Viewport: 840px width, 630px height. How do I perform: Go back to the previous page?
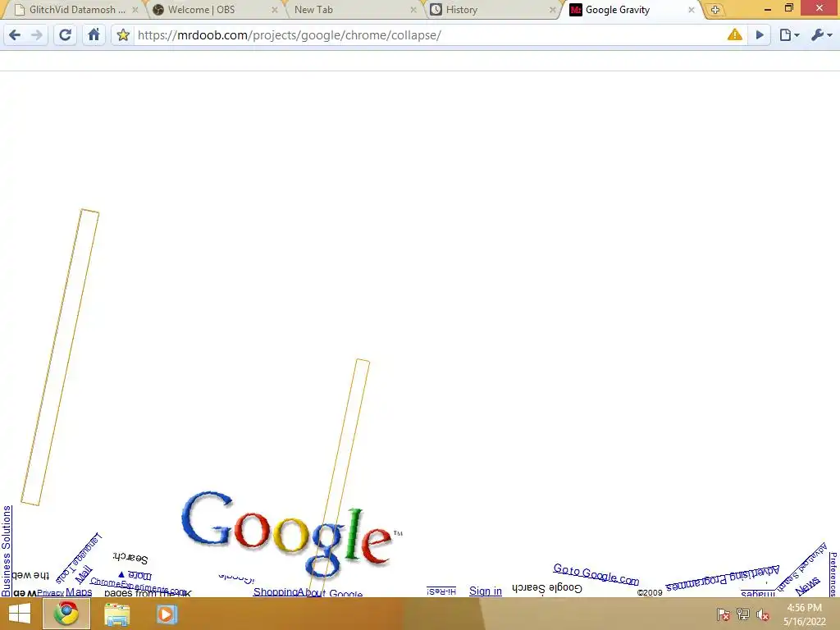[15, 35]
